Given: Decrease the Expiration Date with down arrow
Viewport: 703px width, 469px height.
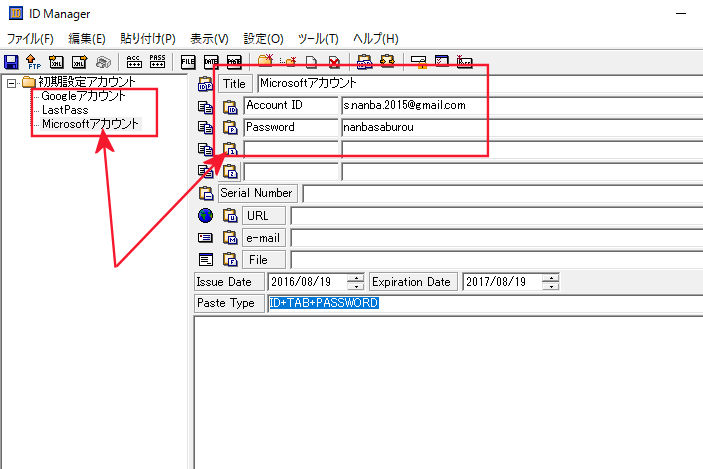Looking at the screenshot, I should [x=551, y=286].
